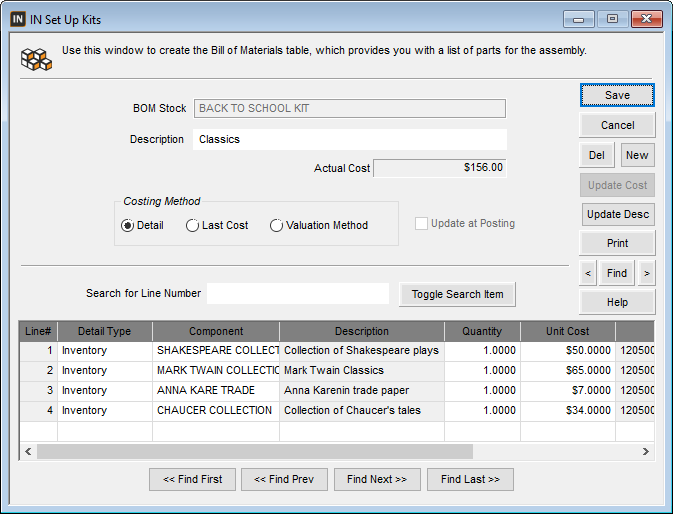This screenshot has height=514, width=673.
Task: Select the SHAKESPEARE COLLECT component cell
Action: pos(216,351)
